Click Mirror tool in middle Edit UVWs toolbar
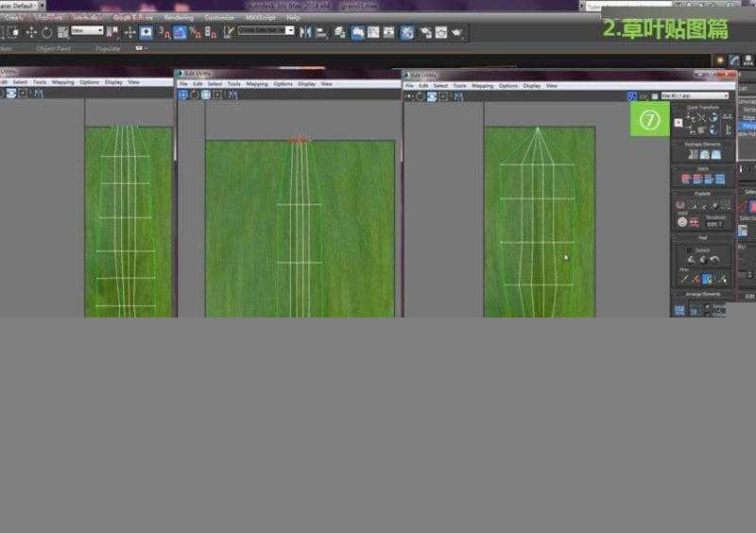The width and height of the screenshot is (756, 533). (232, 95)
